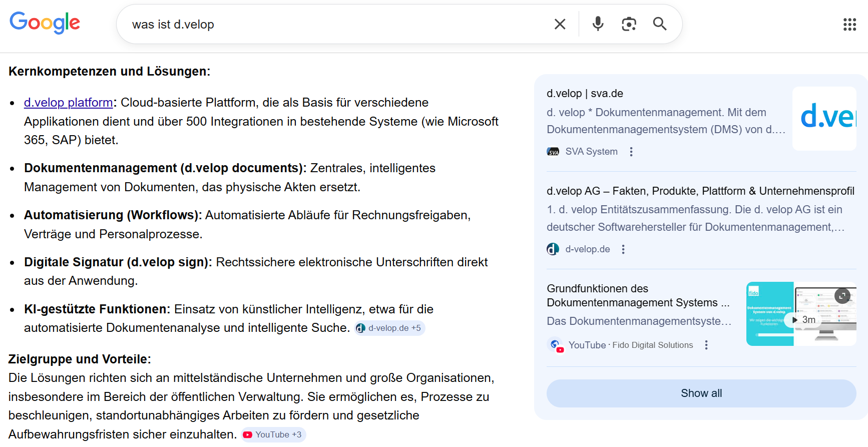Open more options for d-velop.de source

click(x=623, y=249)
